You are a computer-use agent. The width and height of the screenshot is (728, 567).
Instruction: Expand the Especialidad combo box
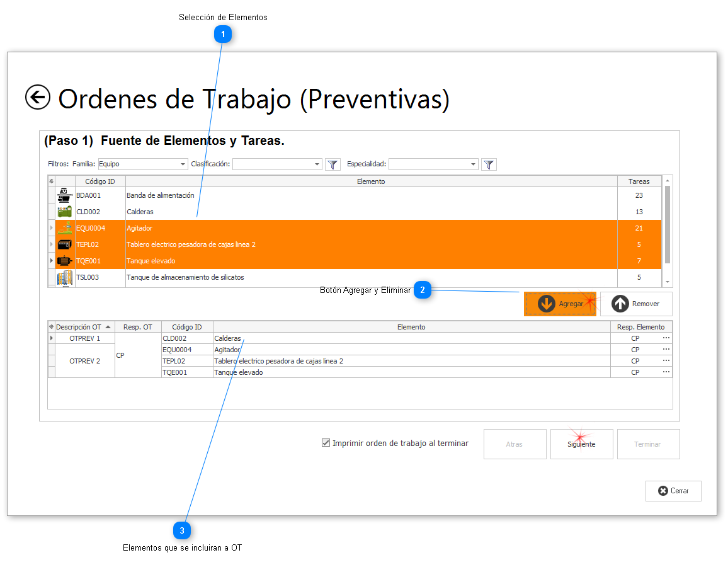pos(474,164)
